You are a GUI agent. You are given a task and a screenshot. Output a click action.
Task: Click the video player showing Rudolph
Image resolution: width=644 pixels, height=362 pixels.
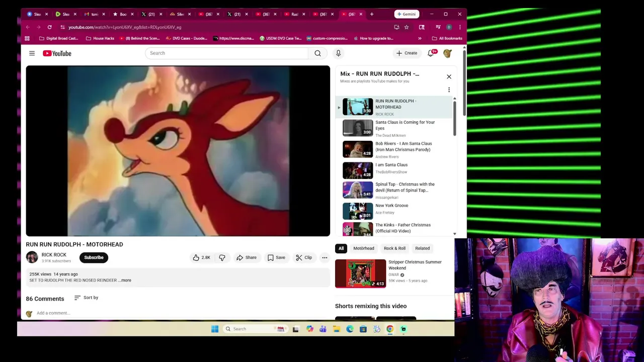coord(178,151)
